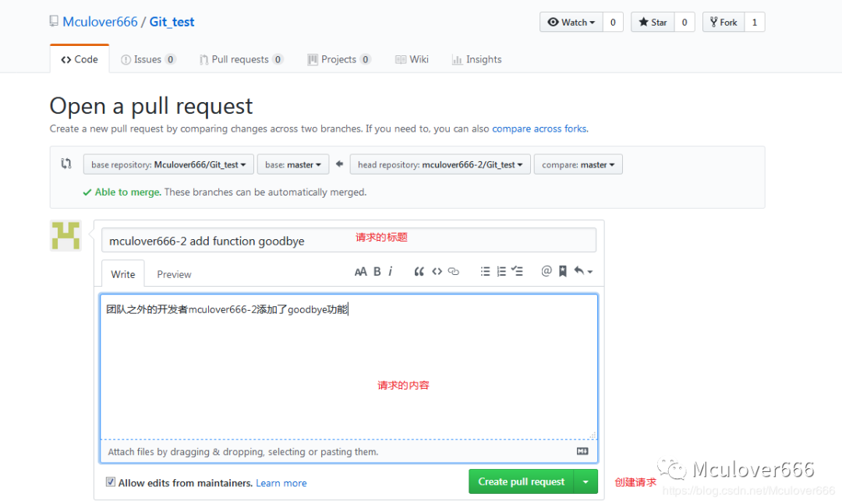Open the Learn more link
This screenshot has width=842, height=504.
(281, 483)
